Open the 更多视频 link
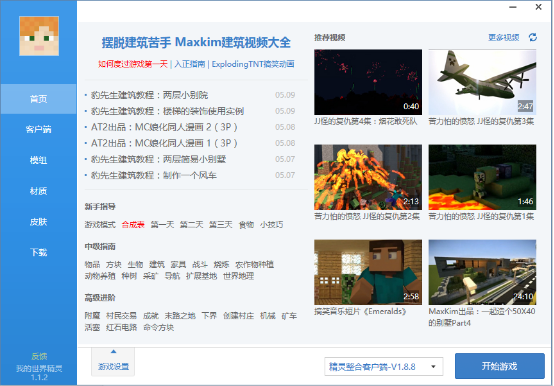554x386 pixels. [x=503, y=37]
